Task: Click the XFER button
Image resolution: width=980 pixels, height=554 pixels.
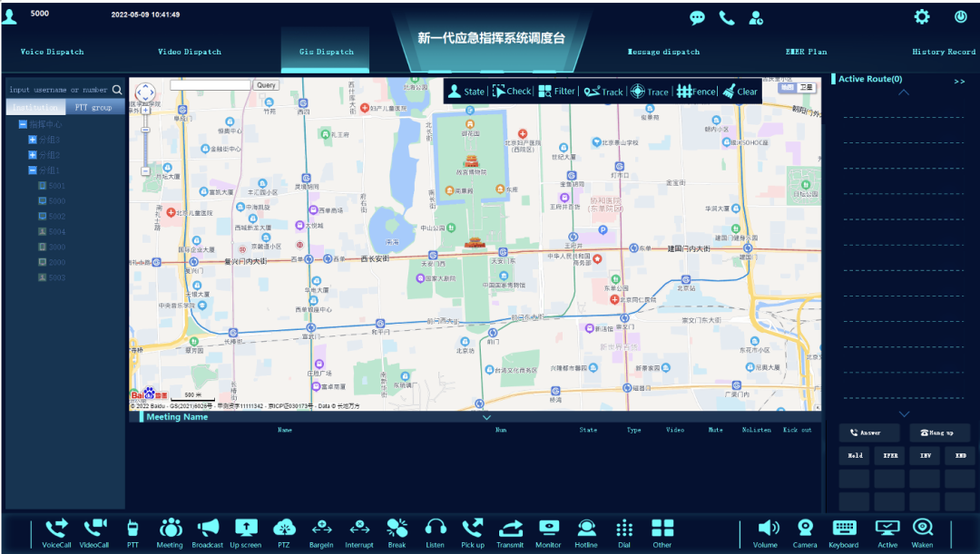Action: pos(889,455)
